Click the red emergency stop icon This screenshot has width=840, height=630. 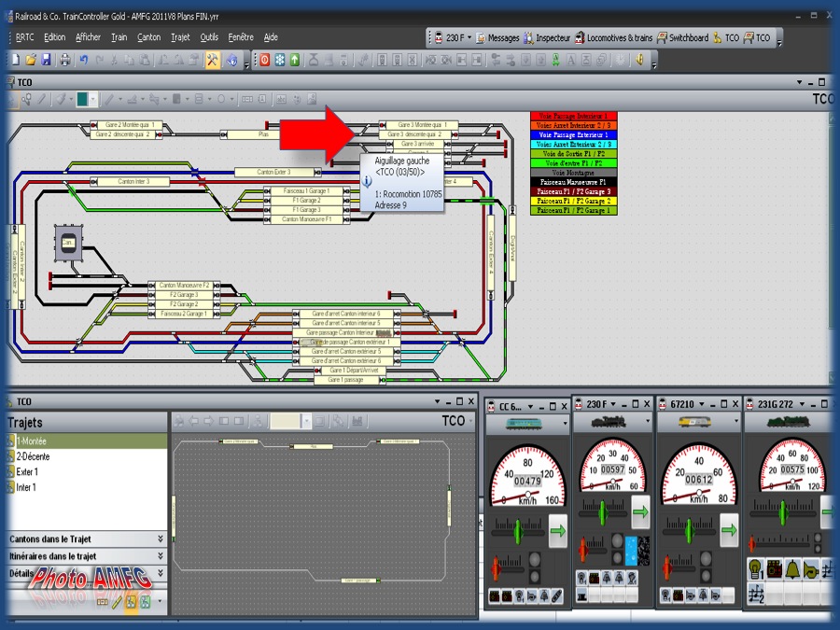[265, 60]
